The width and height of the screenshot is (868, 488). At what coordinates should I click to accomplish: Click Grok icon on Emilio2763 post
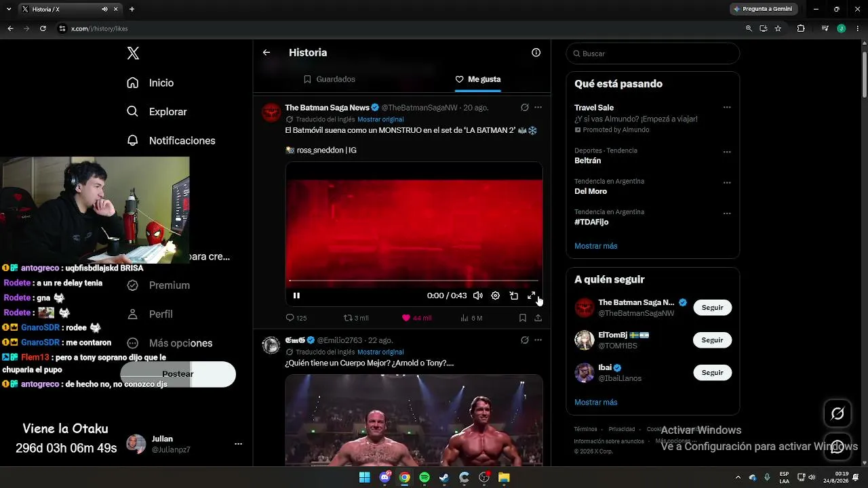[x=524, y=340]
